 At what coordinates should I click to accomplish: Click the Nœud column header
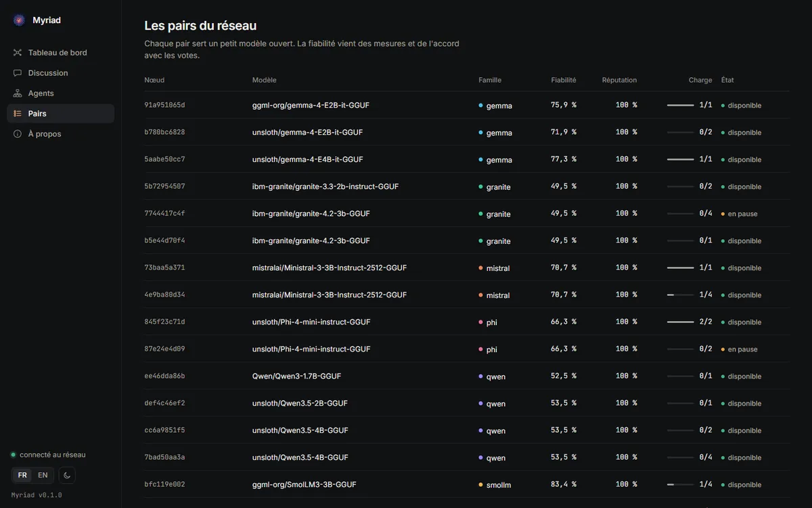(x=154, y=80)
